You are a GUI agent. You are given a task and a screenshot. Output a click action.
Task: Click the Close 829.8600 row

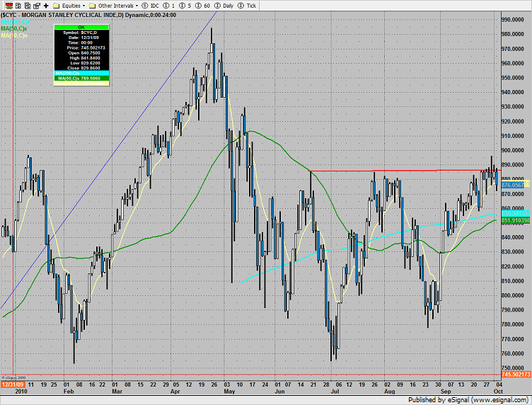[81, 68]
